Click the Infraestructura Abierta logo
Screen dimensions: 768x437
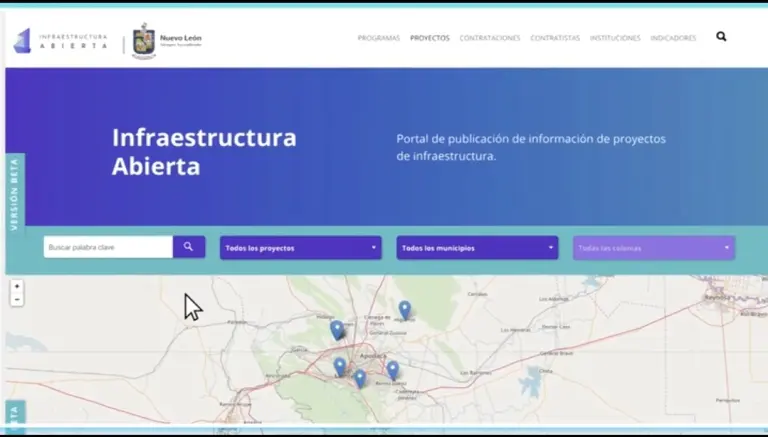pyautogui.click(x=61, y=41)
